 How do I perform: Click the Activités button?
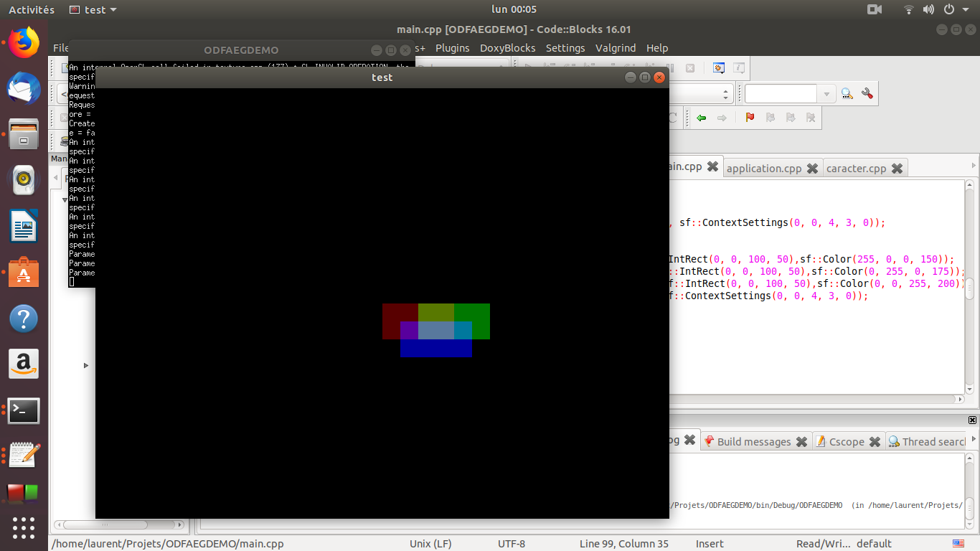point(32,9)
